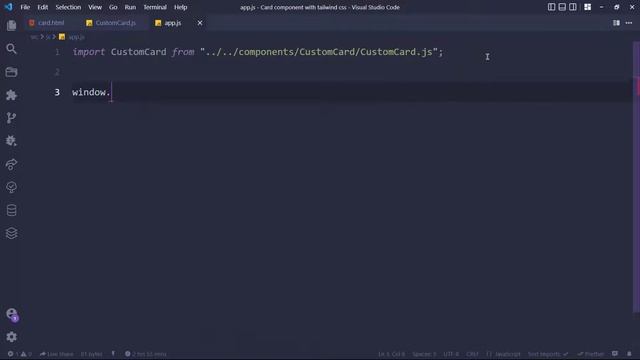Click the editor vertical scrollbar
The width and height of the screenshot is (640, 360).
[x=636, y=178]
